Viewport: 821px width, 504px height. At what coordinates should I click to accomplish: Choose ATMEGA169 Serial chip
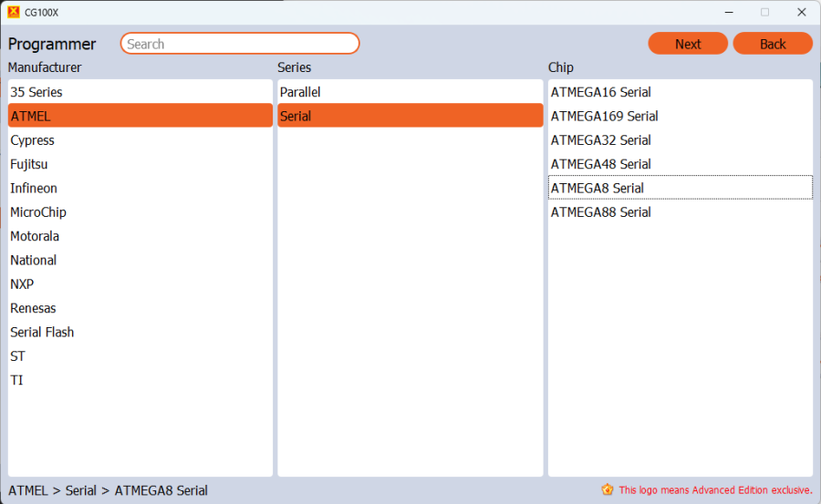[604, 116]
